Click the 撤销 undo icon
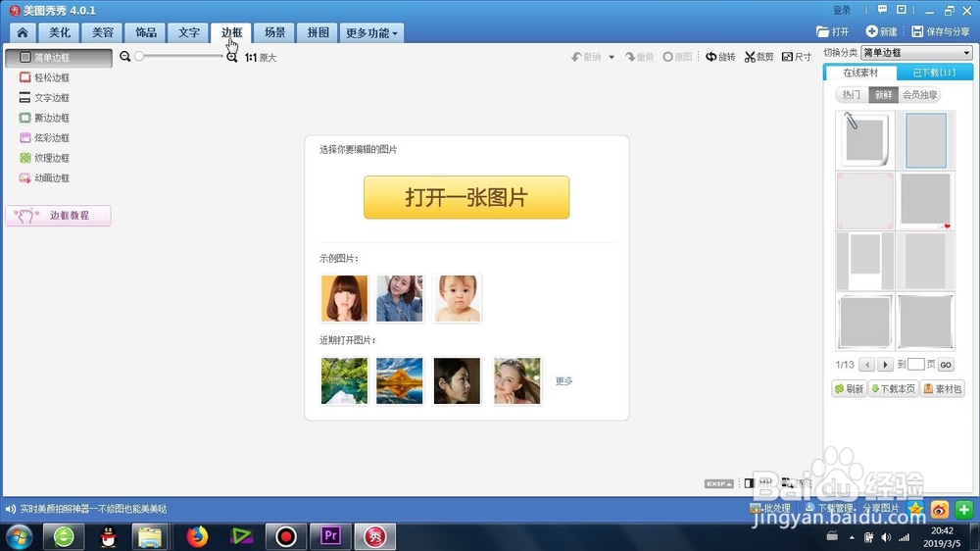This screenshot has width=980, height=551. [x=576, y=57]
